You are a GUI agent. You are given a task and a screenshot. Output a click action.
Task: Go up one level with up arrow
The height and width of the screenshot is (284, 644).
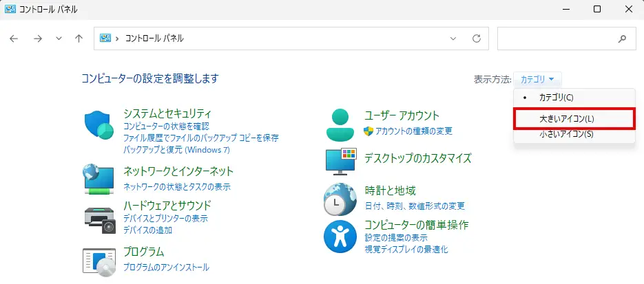[x=79, y=39]
